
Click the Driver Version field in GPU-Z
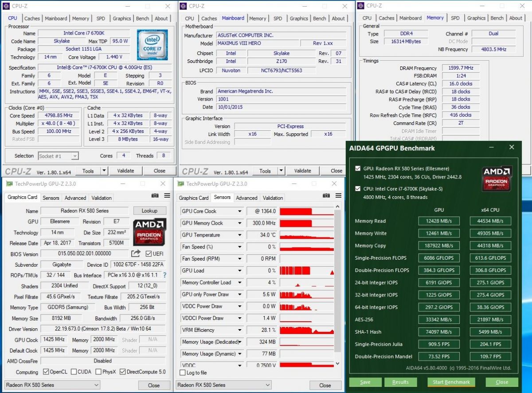[x=102, y=329]
